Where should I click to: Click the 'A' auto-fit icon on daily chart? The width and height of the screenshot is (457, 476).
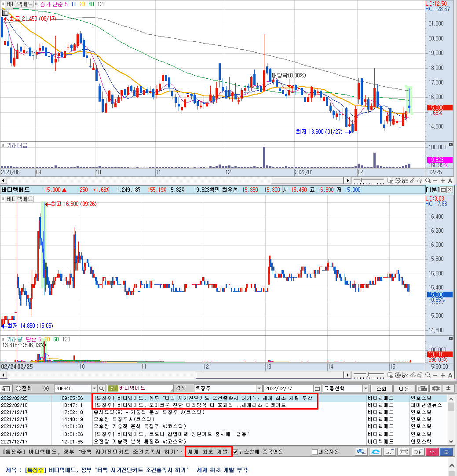pyautogui.click(x=450, y=181)
